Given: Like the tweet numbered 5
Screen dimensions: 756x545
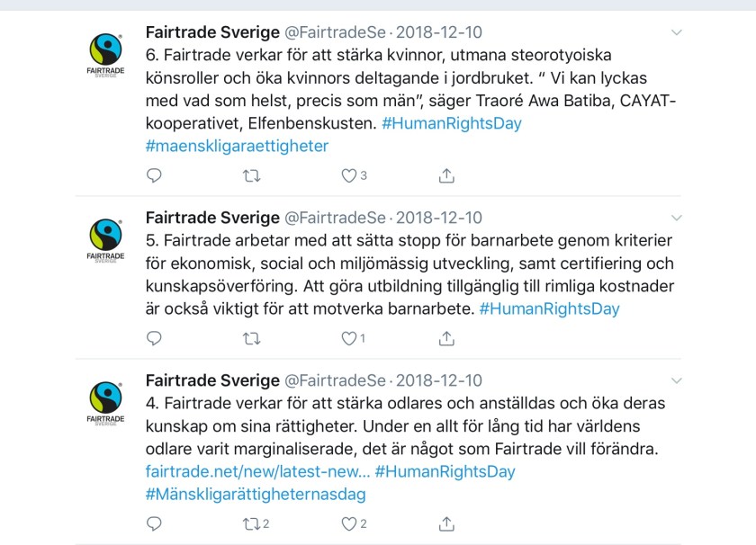Looking at the screenshot, I should (x=349, y=338).
